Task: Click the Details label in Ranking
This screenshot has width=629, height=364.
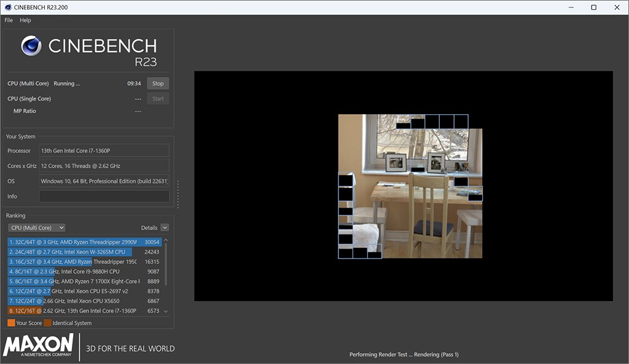Action: click(149, 228)
